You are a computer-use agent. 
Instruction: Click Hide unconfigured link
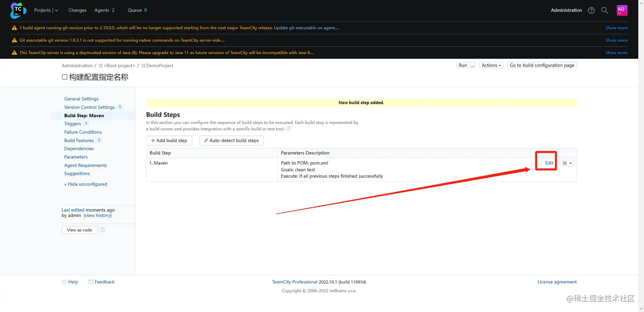(x=86, y=184)
